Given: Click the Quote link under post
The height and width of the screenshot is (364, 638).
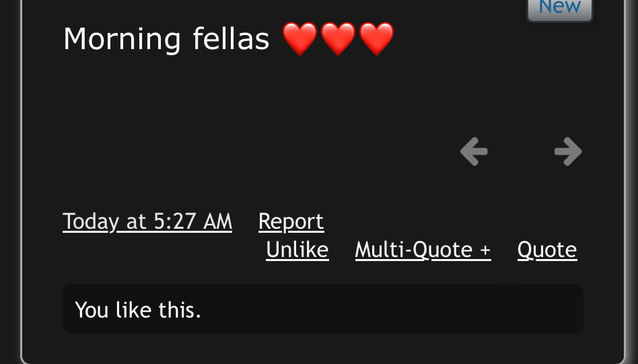Looking at the screenshot, I should tap(547, 250).
